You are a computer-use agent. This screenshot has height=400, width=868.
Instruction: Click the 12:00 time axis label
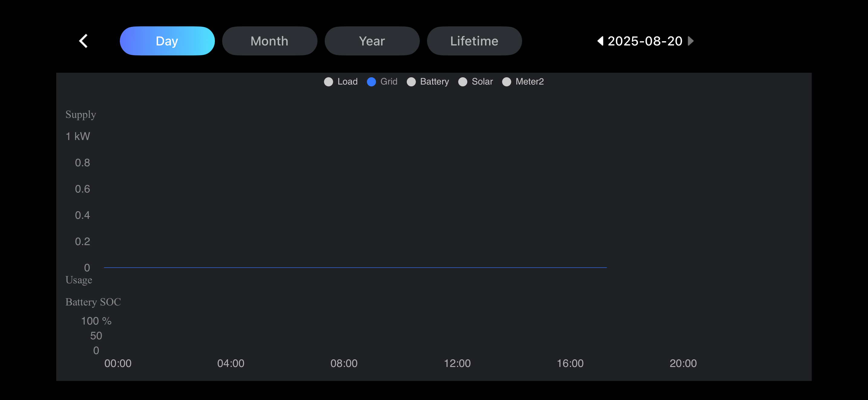pos(457,363)
